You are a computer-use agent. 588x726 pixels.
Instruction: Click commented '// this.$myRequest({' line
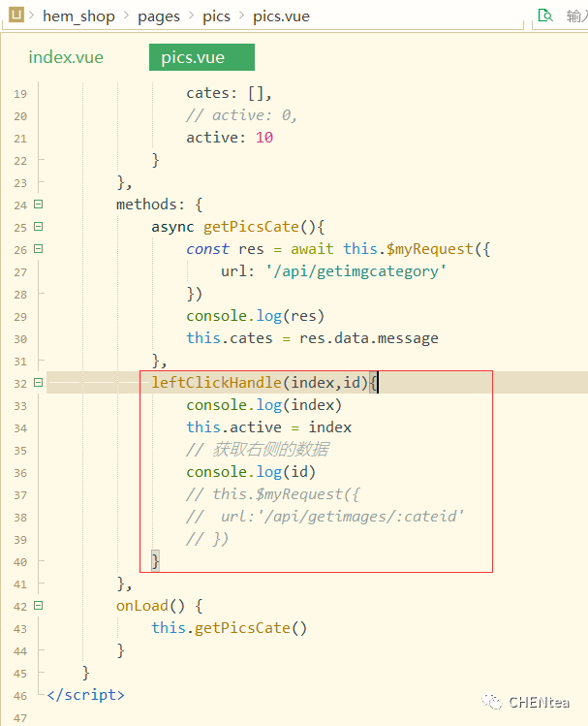[272, 494]
